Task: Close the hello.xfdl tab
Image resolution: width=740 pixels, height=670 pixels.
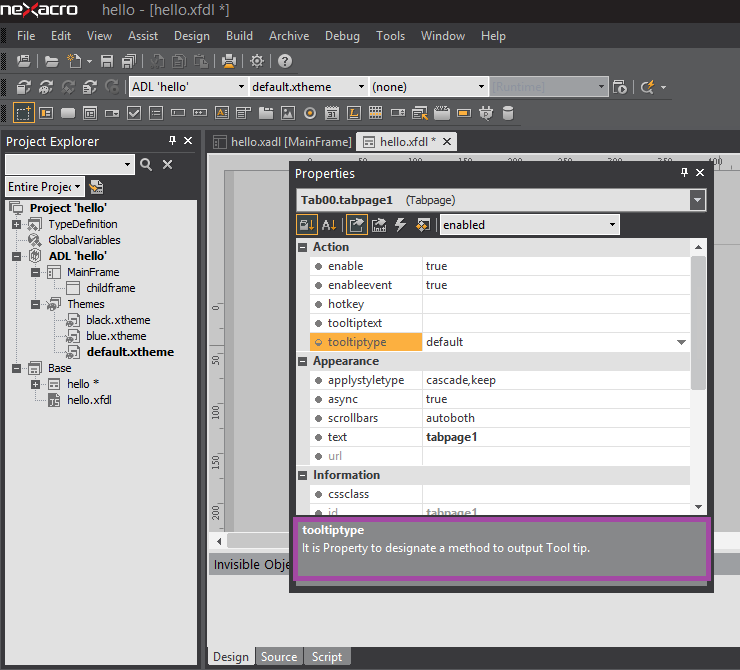Action: [447, 142]
